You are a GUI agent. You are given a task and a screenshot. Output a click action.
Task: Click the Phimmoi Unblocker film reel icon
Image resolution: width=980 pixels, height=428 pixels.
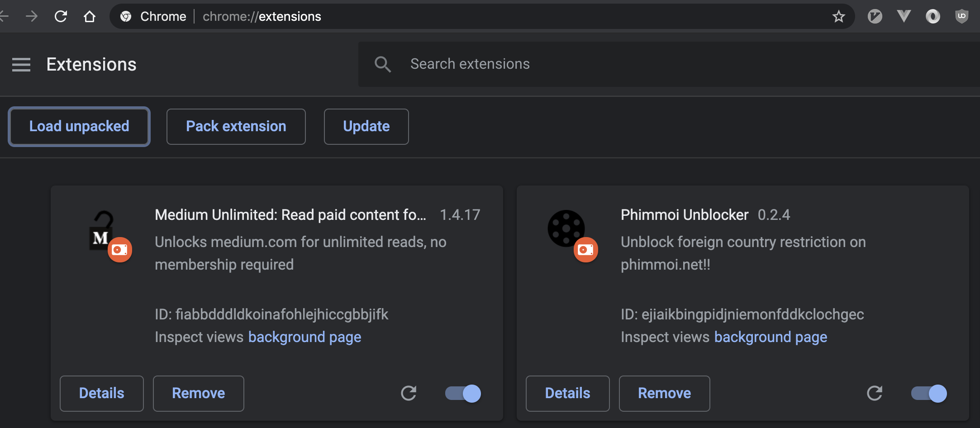566,228
